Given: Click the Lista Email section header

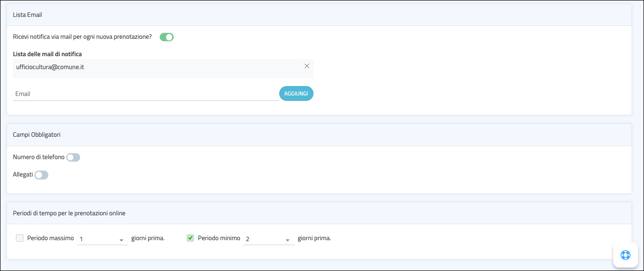Looking at the screenshot, I should coord(27,15).
